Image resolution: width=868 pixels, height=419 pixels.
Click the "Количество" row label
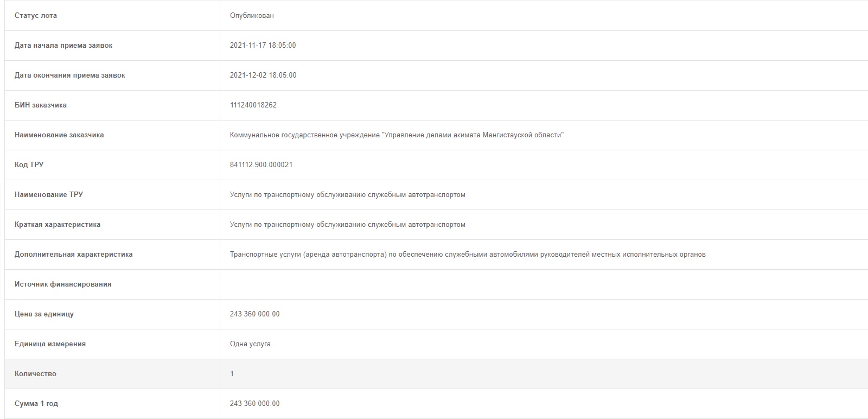click(x=35, y=374)
